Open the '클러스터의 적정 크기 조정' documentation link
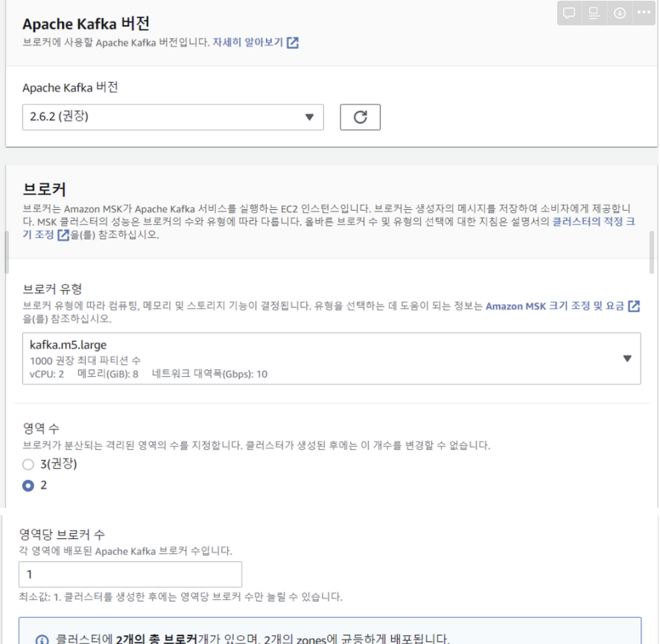 coord(593,222)
